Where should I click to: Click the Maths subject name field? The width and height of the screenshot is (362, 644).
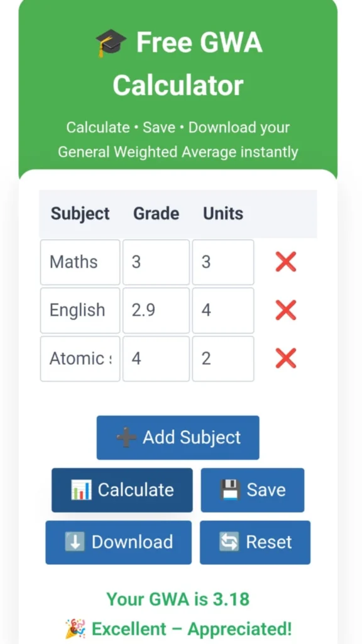(80, 262)
